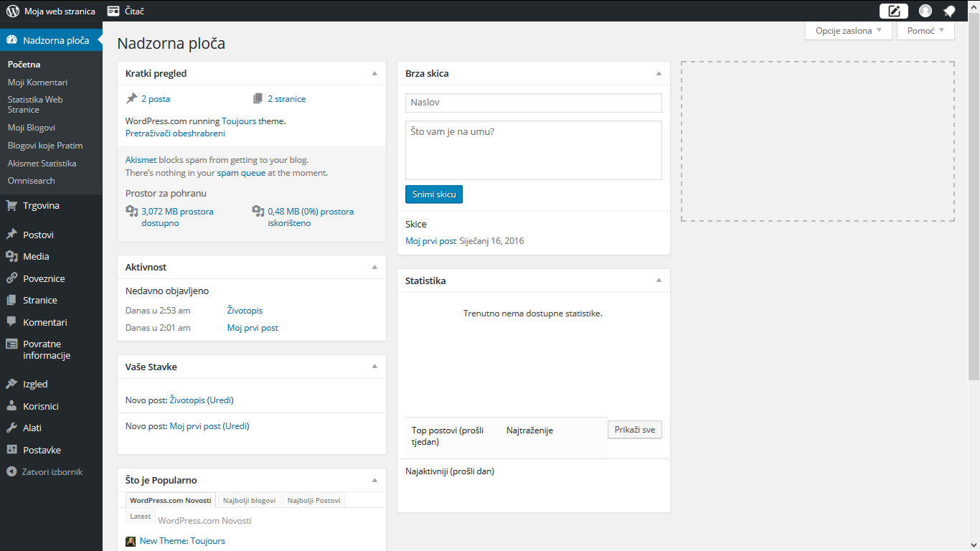Collapse the Kratki pregled panel
Image resolution: width=980 pixels, height=551 pixels.
pyautogui.click(x=374, y=74)
